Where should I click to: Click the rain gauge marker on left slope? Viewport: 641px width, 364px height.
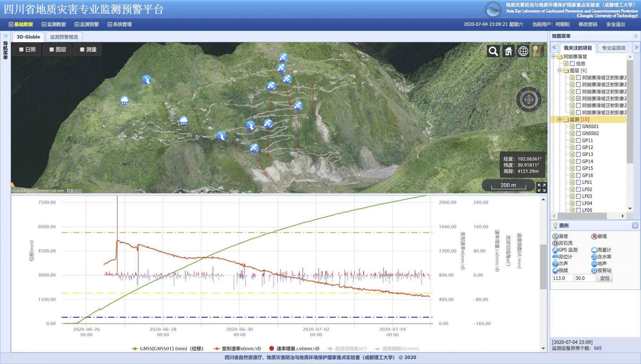click(x=124, y=100)
